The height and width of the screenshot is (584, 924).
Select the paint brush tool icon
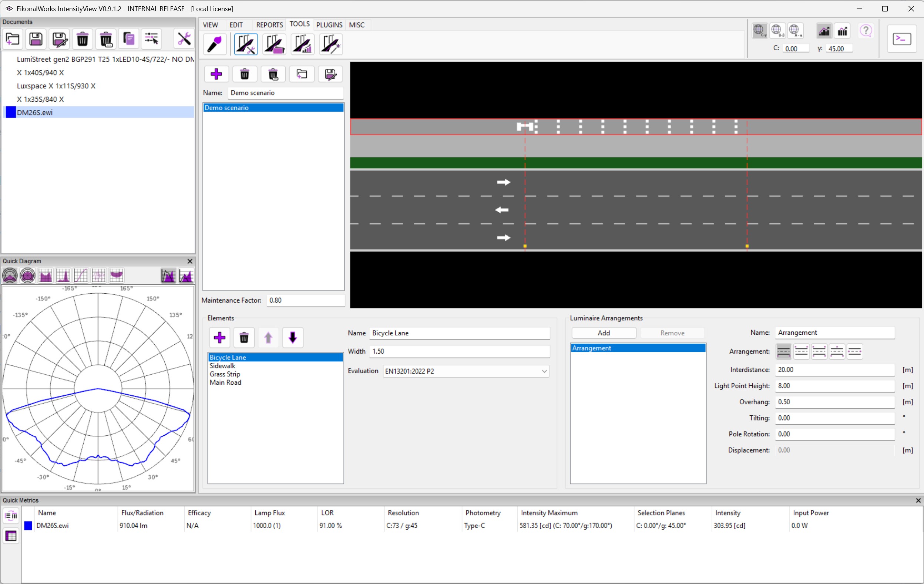coord(215,44)
